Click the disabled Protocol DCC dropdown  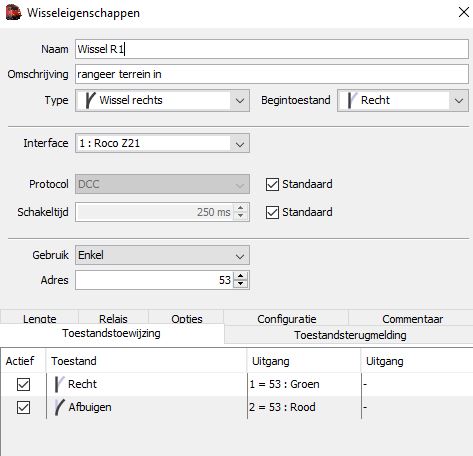(x=162, y=184)
